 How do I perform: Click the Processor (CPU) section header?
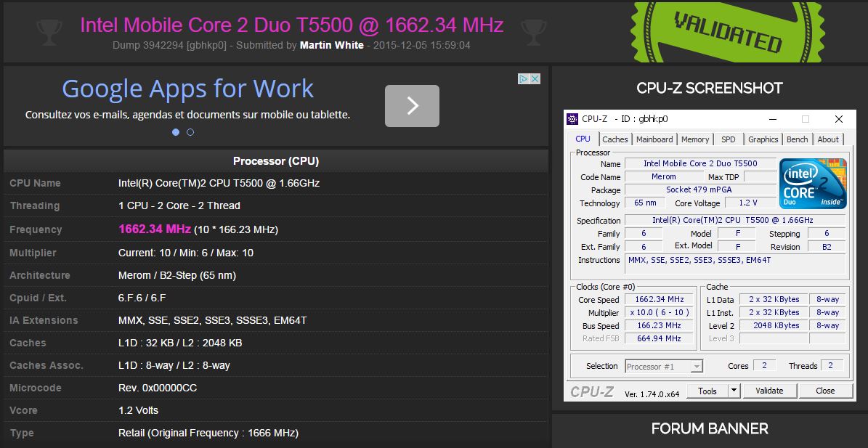pos(276,161)
